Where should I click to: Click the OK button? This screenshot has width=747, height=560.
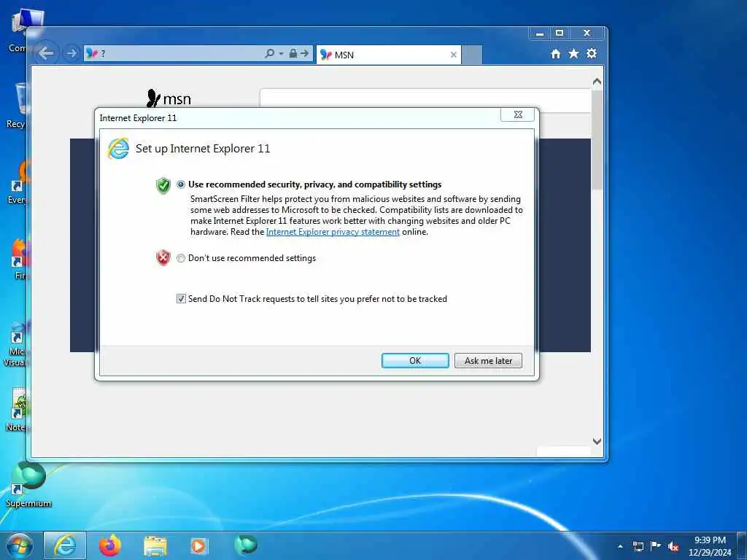tap(415, 360)
